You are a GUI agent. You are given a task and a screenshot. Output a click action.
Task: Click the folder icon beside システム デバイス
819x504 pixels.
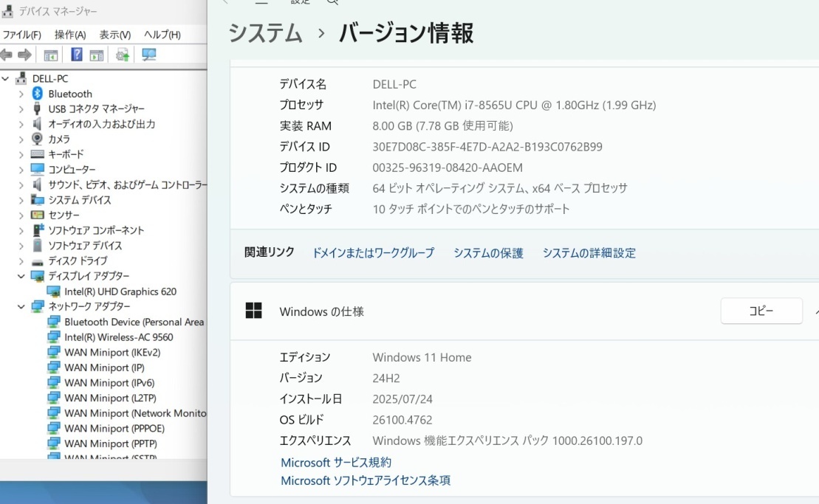pyautogui.click(x=37, y=199)
